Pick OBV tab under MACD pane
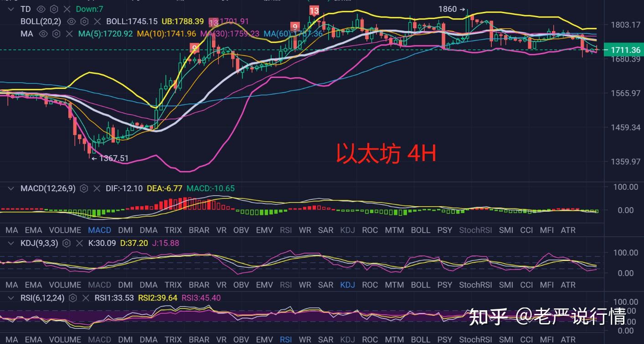 click(x=241, y=230)
